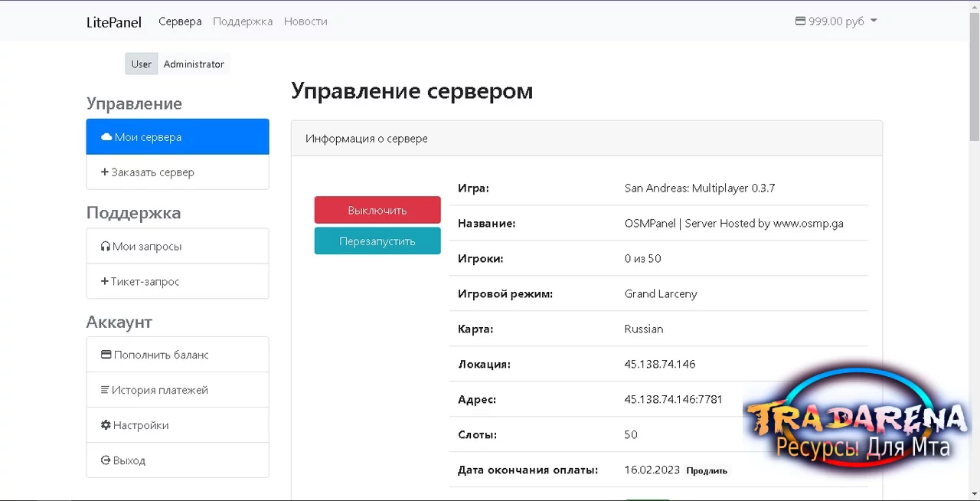Click the cloud icon beside Мои сервера
The image size is (980, 501).
tap(106, 137)
